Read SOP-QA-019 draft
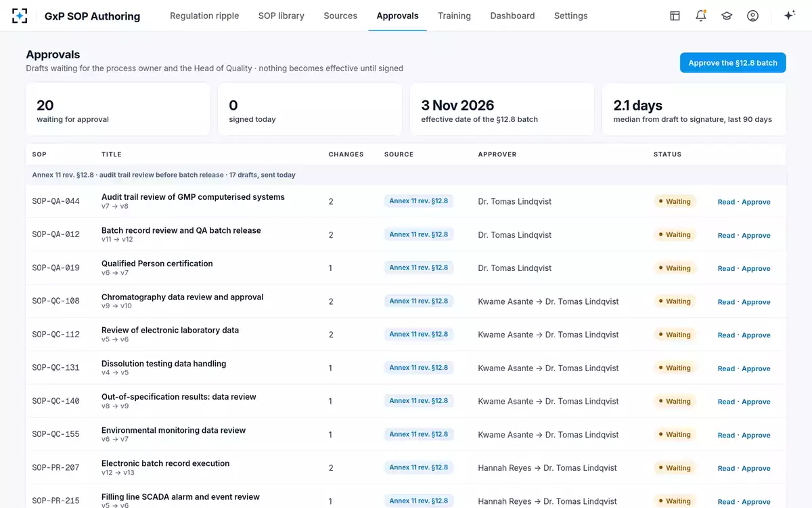Screen dimensions: 812x508 point(726,268)
